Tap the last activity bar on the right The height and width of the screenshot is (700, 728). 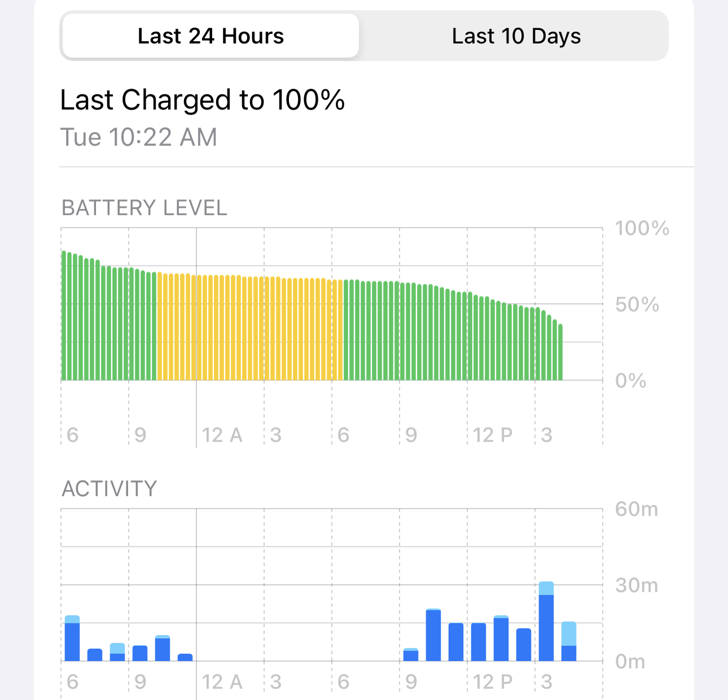click(x=569, y=641)
